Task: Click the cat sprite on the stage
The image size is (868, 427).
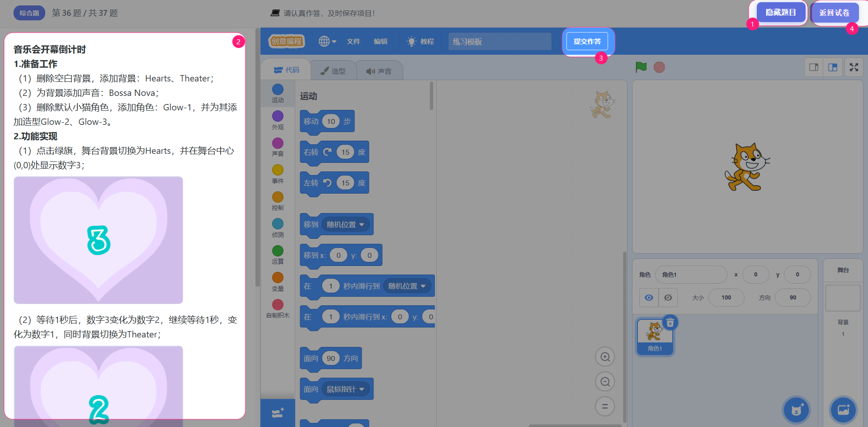Action: [747, 167]
